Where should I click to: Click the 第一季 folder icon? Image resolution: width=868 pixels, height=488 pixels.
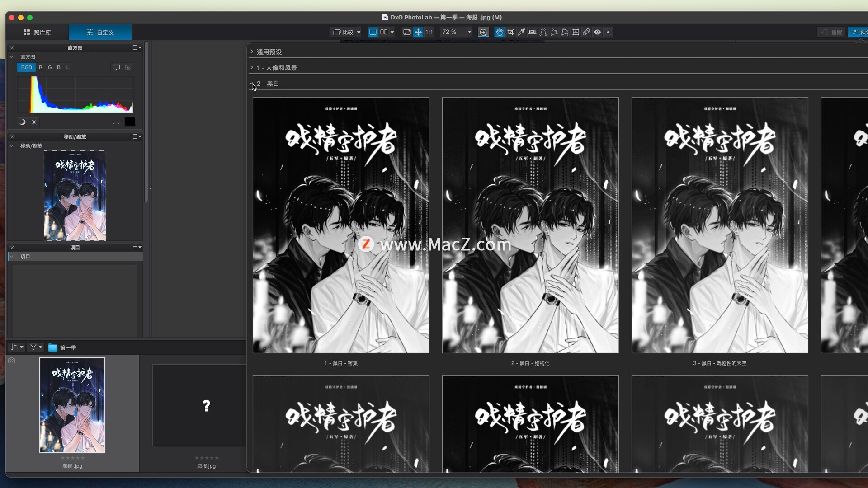(53, 347)
